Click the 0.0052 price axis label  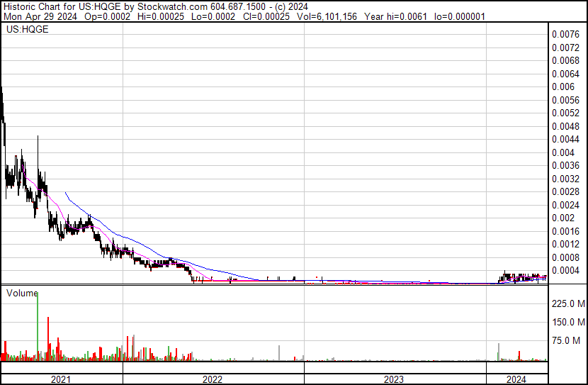point(565,113)
